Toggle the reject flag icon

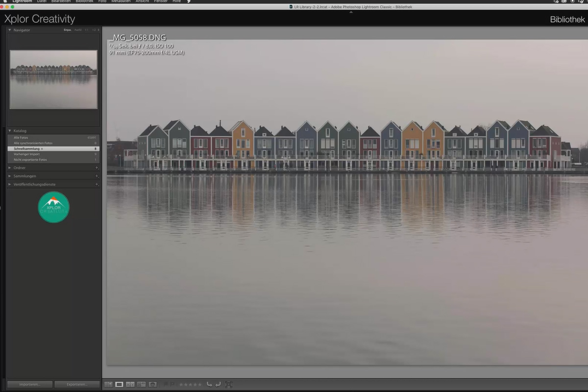tap(172, 385)
